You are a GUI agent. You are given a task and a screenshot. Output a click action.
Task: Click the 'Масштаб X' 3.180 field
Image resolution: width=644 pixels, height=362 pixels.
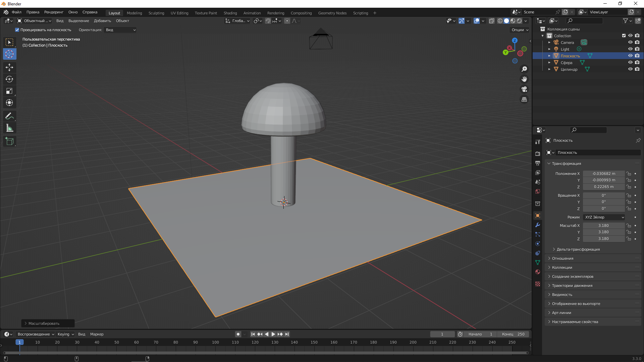(x=604, y=226)
